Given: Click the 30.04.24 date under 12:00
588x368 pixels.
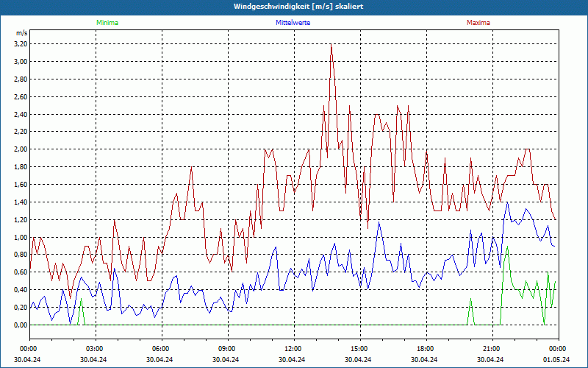Looking at the screenshot, I should tap(292, 360).
